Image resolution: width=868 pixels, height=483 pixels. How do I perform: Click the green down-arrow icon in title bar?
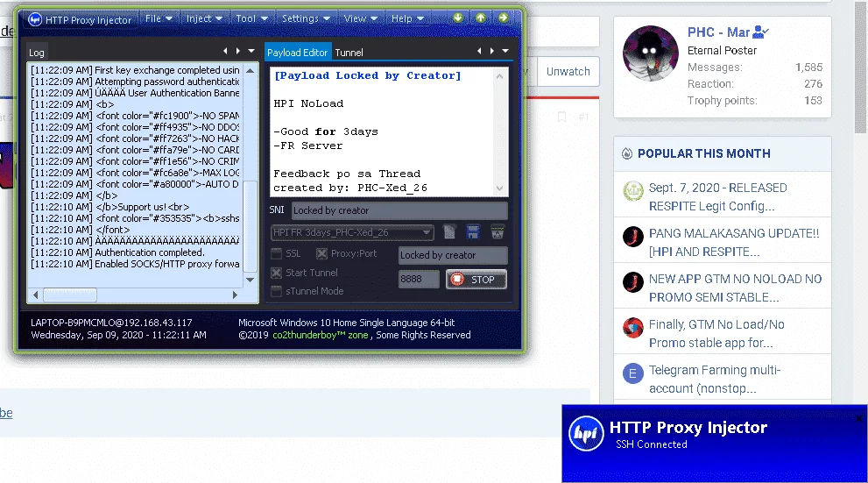click(x=458, y=18)
